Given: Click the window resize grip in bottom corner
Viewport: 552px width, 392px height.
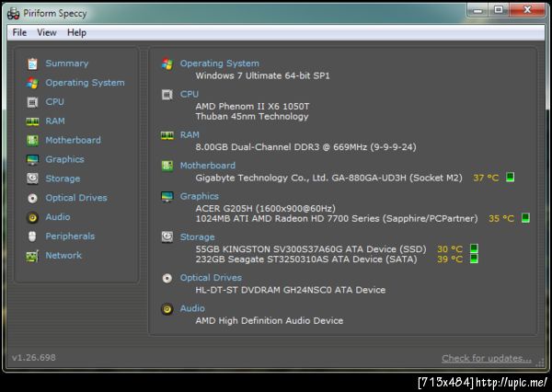Looking at the screenshot, I should (x=540, y=363).
